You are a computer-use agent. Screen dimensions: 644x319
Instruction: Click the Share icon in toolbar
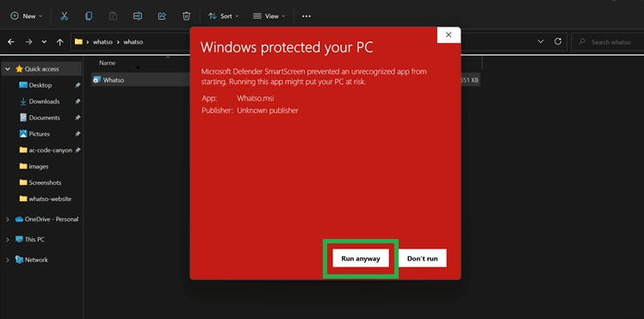(x=162, y=16)
